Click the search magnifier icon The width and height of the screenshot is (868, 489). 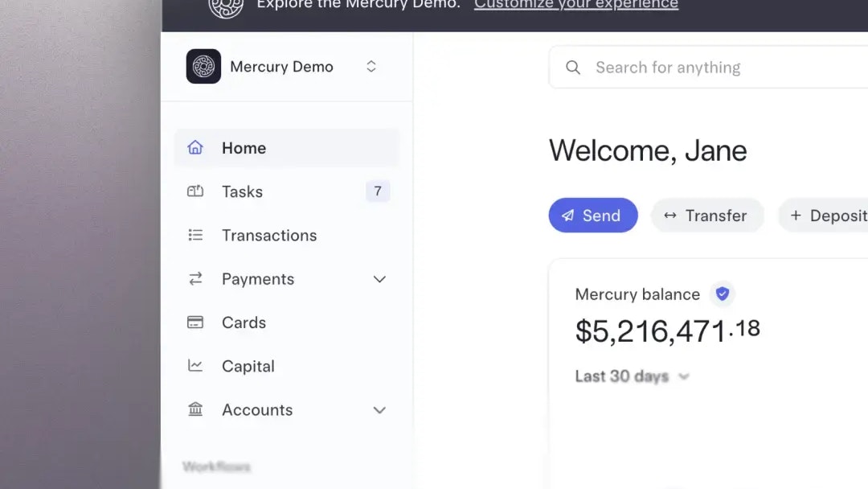click(572, 68)
